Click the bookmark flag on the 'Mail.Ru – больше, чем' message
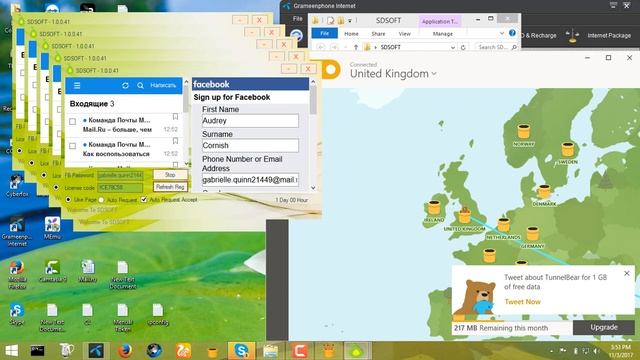The width and height of the screenshot is (640, 360). pos(176,117)
